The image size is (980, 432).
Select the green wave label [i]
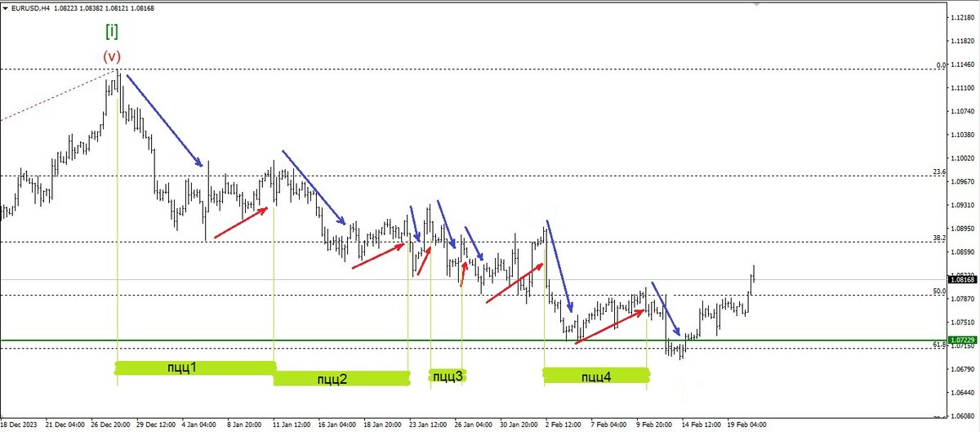pos(112,31)
